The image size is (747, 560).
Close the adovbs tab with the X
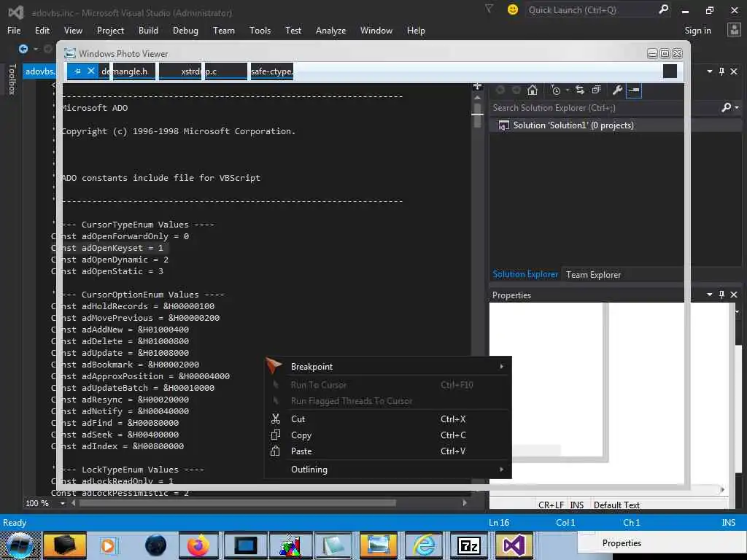(91, 71)
